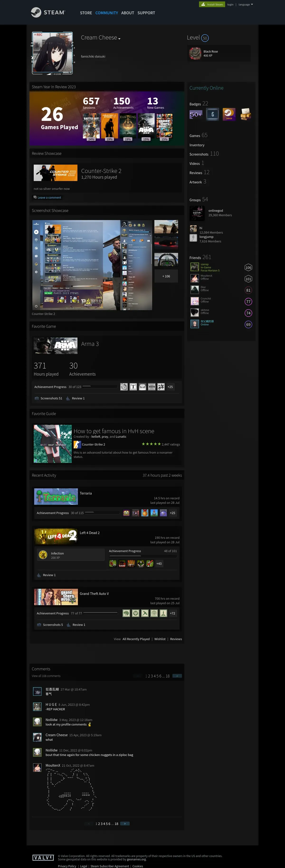The height and width of the screenshot is (868, 285).
Task: Click first Arma 3 achievement icon
Action: (124, 387)
